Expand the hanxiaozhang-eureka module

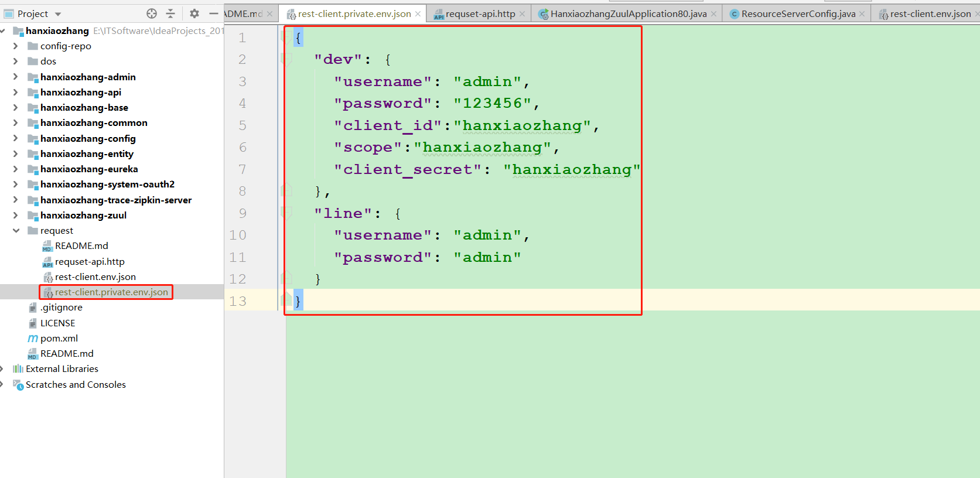click(x=16, y=169)
